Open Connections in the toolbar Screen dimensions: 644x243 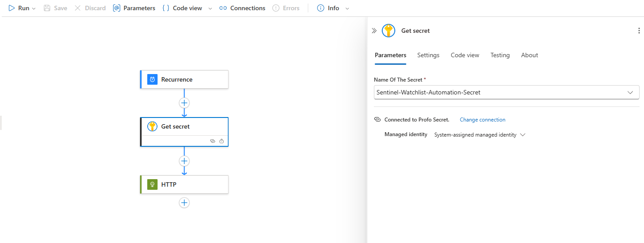242,8
